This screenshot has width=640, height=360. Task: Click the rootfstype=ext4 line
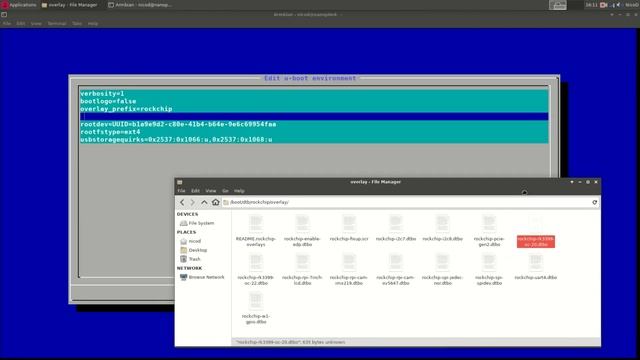pos(314,132)
